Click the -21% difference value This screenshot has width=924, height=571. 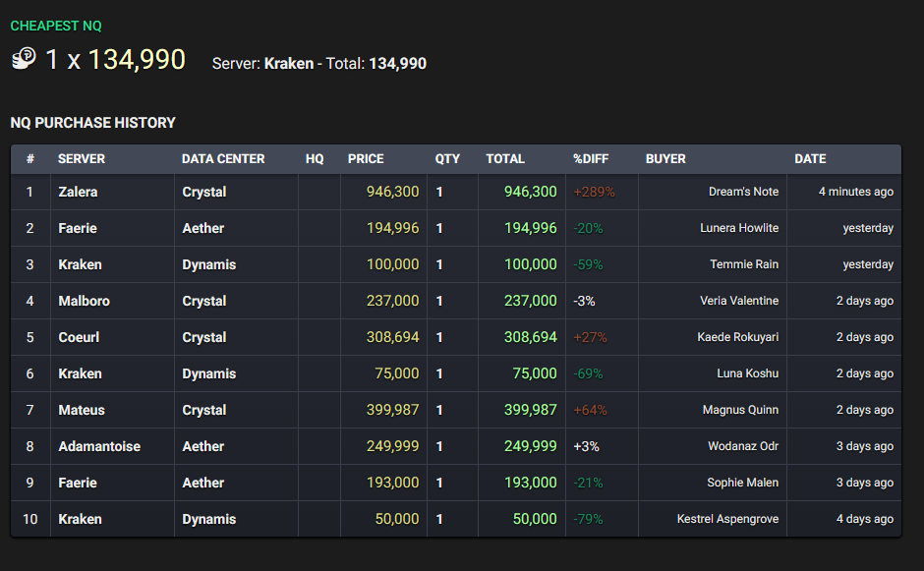click(x=588, y=483)
